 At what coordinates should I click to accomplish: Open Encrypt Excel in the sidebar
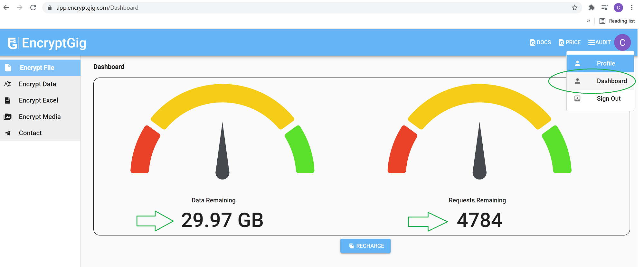(x=40, y=100)
